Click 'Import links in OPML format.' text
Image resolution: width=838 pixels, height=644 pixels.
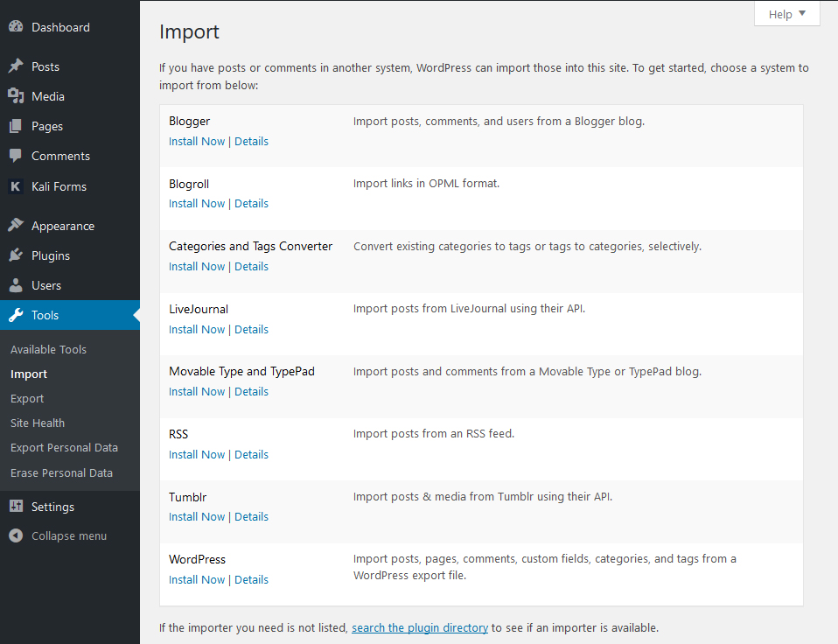click(x=426, y=184)
